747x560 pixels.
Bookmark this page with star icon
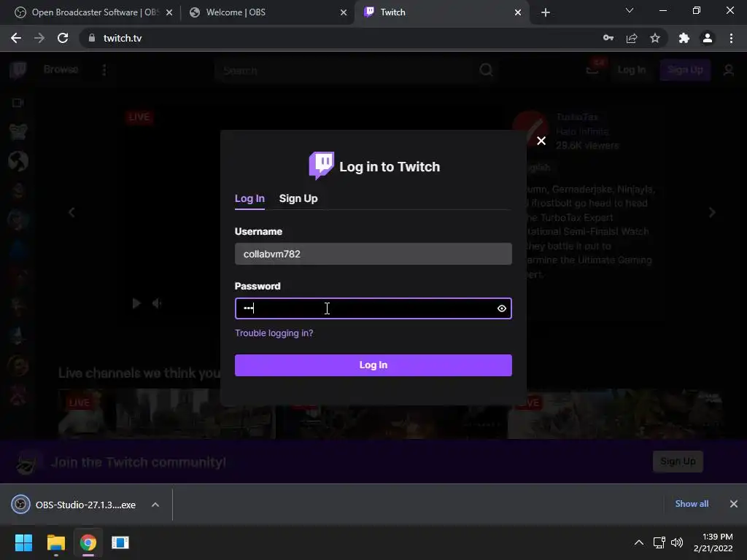coord(655,38)
